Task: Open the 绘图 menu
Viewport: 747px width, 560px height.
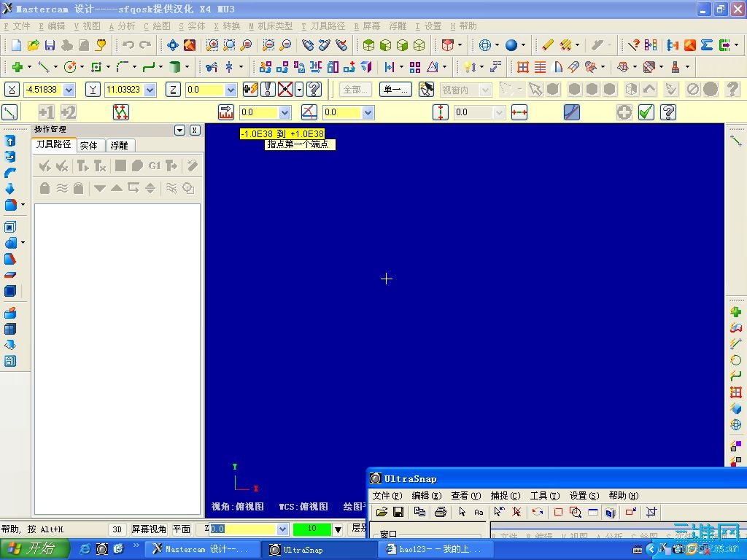Action: tap(158, 26)
